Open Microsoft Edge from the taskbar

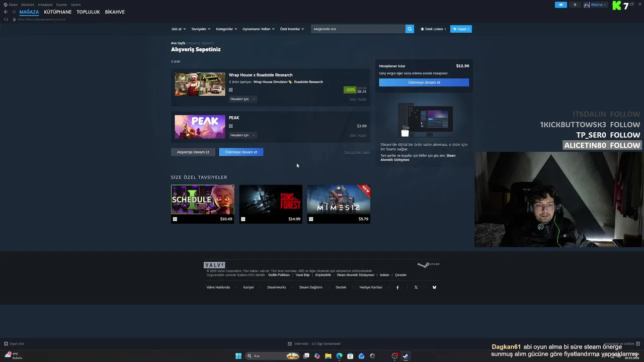click(x=339, y=356)
